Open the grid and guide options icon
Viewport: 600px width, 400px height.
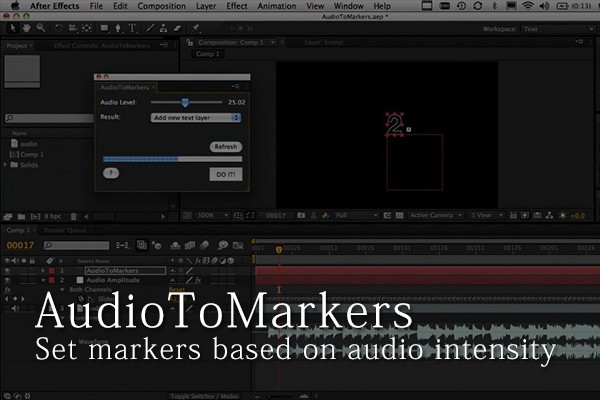point(238,216)
